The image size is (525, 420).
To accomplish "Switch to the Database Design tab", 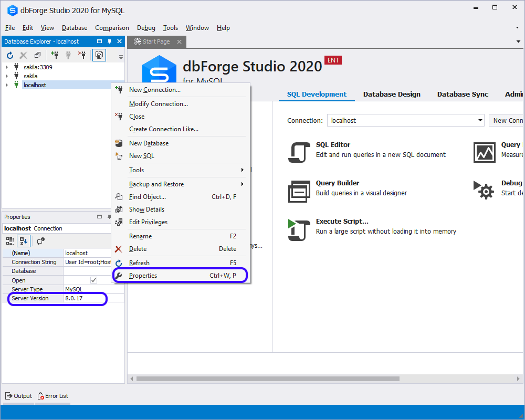I will [392, 94].
